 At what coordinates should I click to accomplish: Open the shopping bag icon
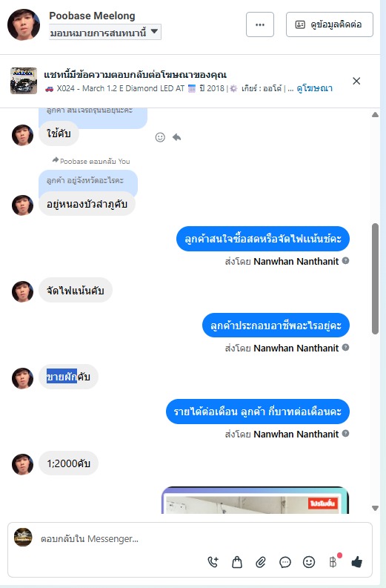pos(237,562)
